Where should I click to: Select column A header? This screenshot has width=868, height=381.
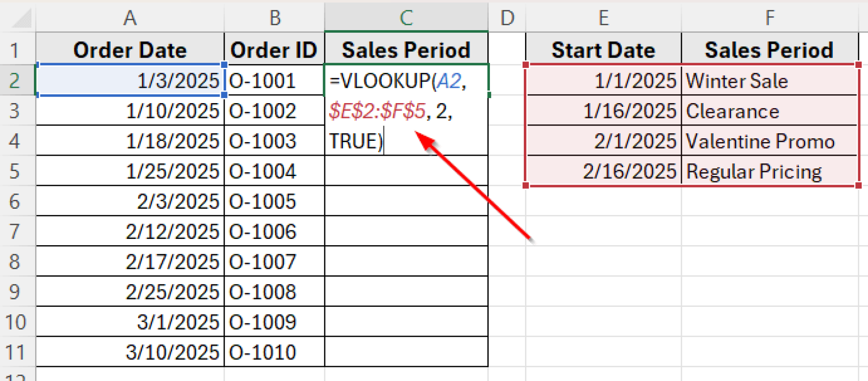(x=130, y=18)
